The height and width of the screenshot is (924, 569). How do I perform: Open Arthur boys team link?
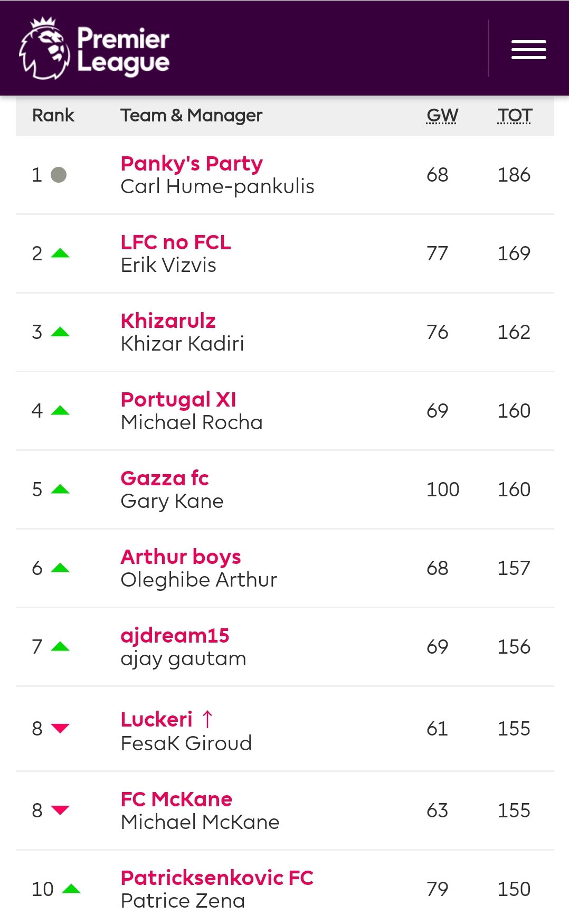pos(181,557)
